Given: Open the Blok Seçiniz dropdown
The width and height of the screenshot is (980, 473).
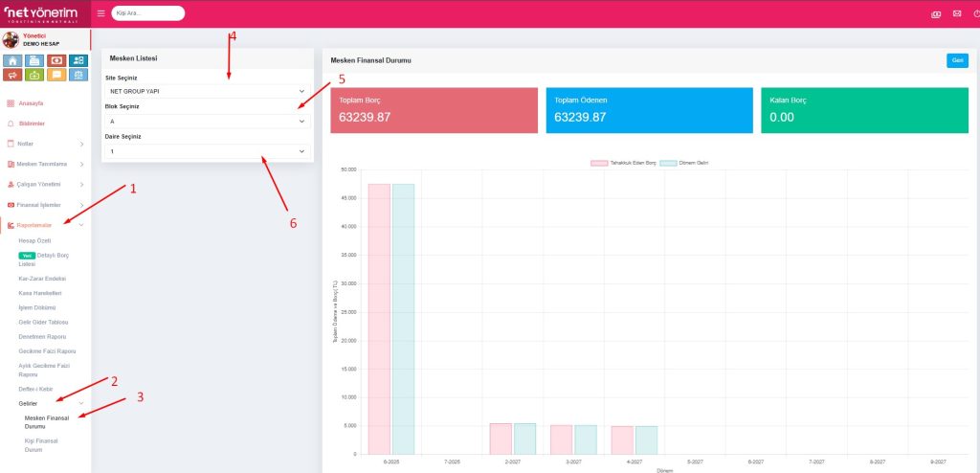Looking at the screenshot, I should [207, 122].
